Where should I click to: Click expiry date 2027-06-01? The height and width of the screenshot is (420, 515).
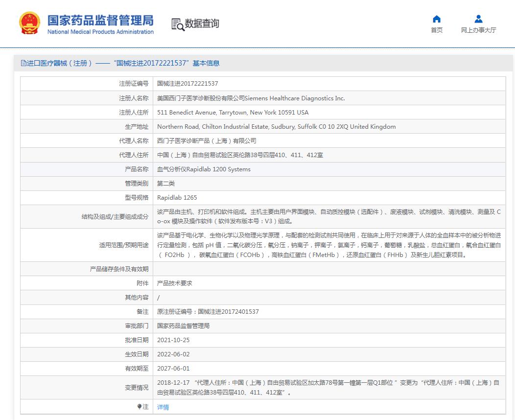[173, 369]
